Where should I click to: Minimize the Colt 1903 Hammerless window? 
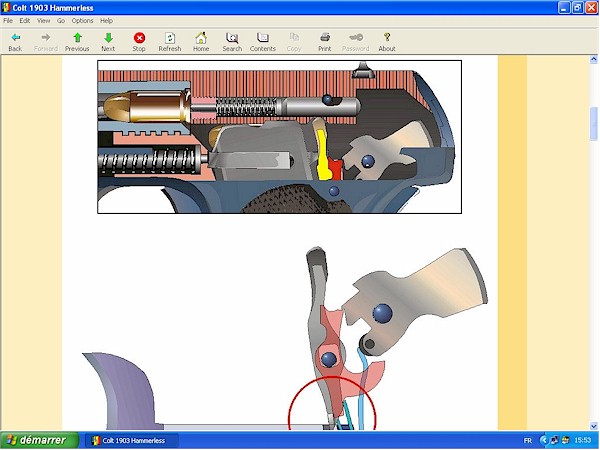tap(564, 8)
